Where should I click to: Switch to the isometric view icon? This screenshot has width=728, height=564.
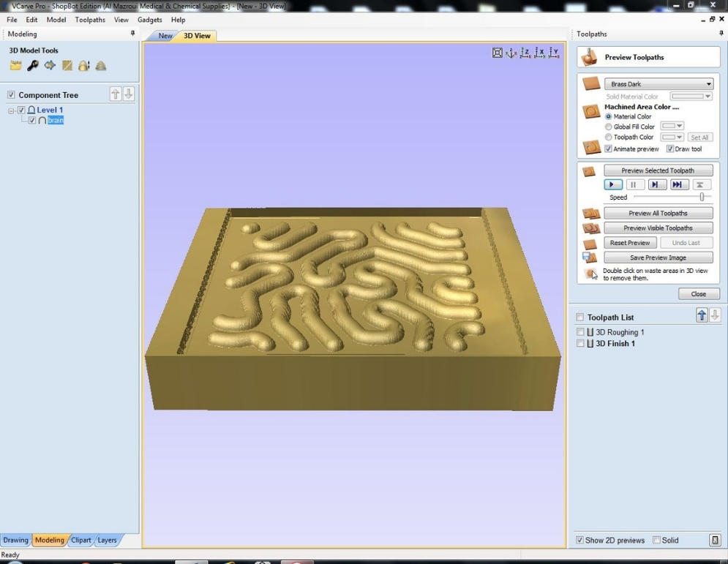coord(511,53)
